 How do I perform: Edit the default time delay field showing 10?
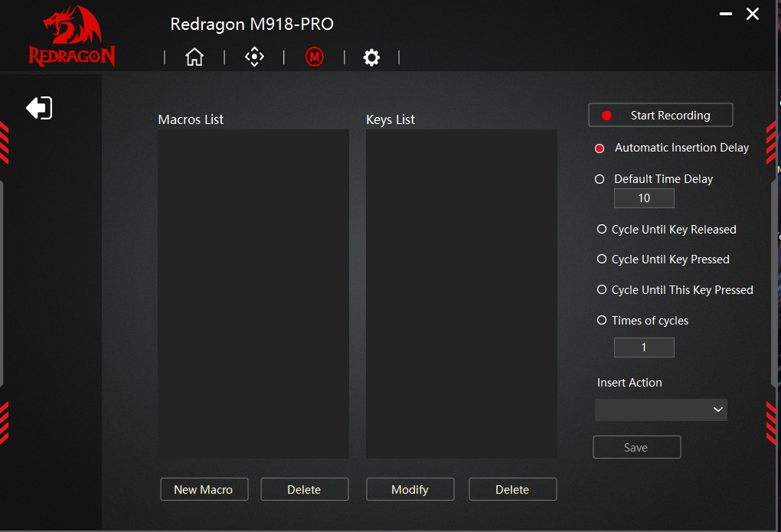click(644, 198)
